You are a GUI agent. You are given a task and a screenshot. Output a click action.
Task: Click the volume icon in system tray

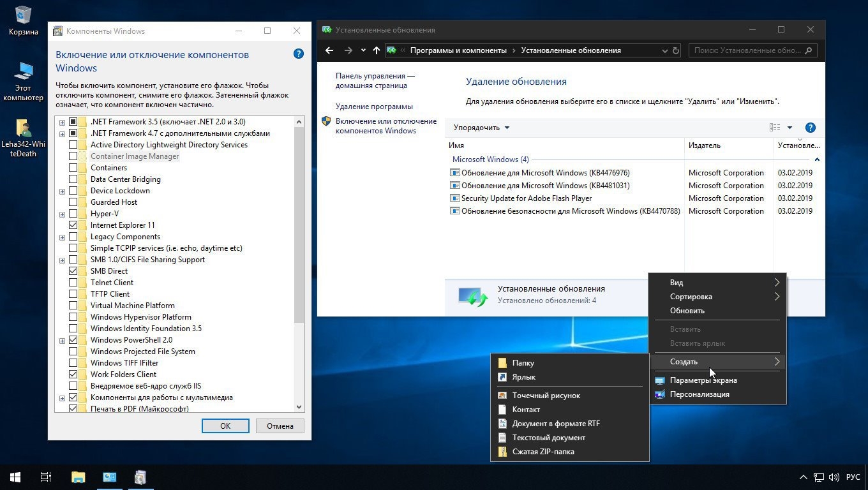coord(834,477)
